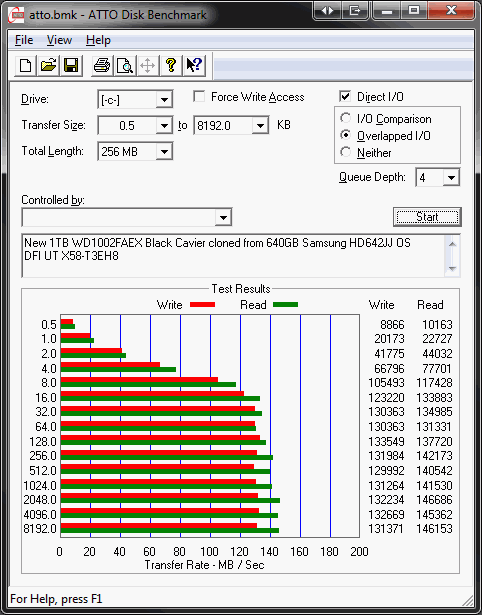This screenshot has width=482, height=615.
Task: Print results with the printer icon
Action: point(102,65)
